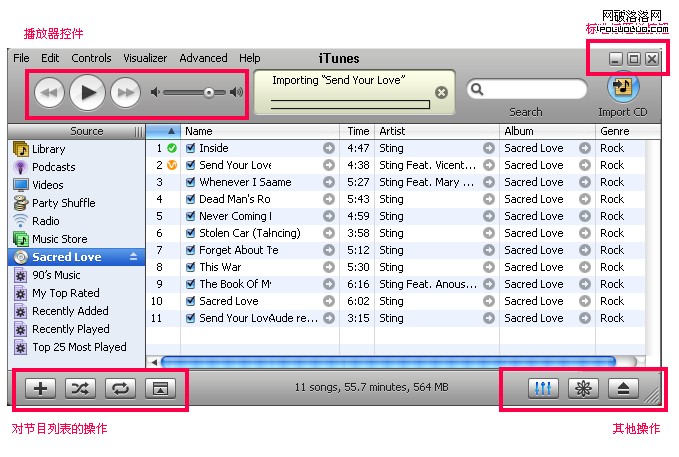679x457 pixels.
Task: Go back to the previous track
Action: (49, 93)
